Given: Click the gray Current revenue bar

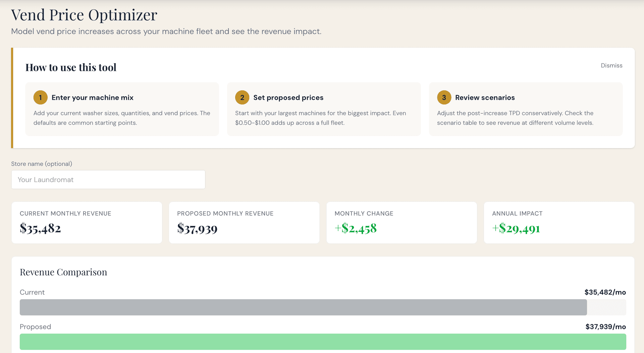Looking at the screenshot, I should [x=302, y=307].
